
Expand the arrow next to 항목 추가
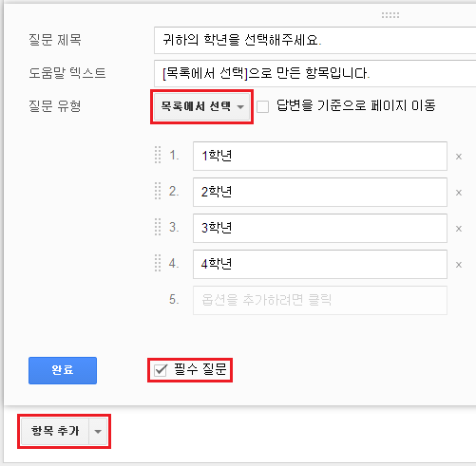point(98,432)
